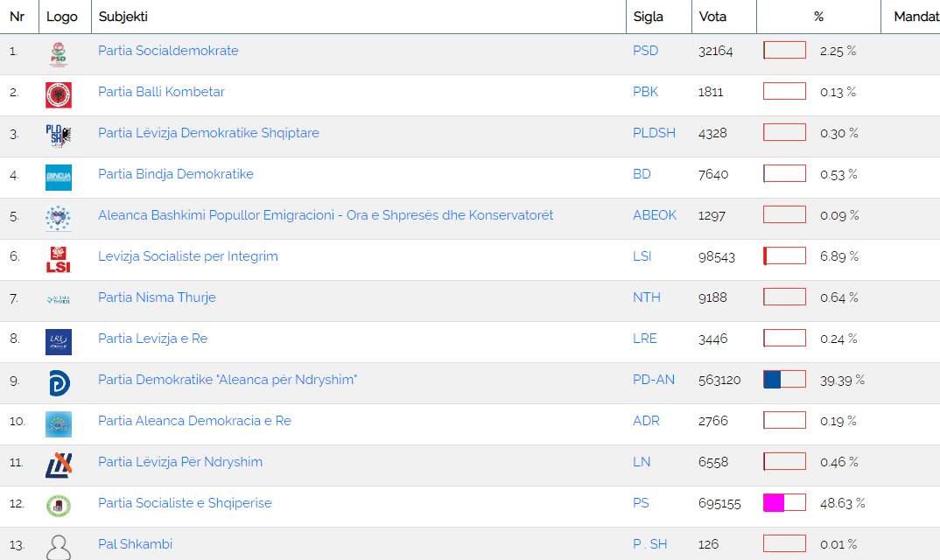Screen dimensions: 940x560
Task: Click the PD-AN sigla link
Action: 654,380
